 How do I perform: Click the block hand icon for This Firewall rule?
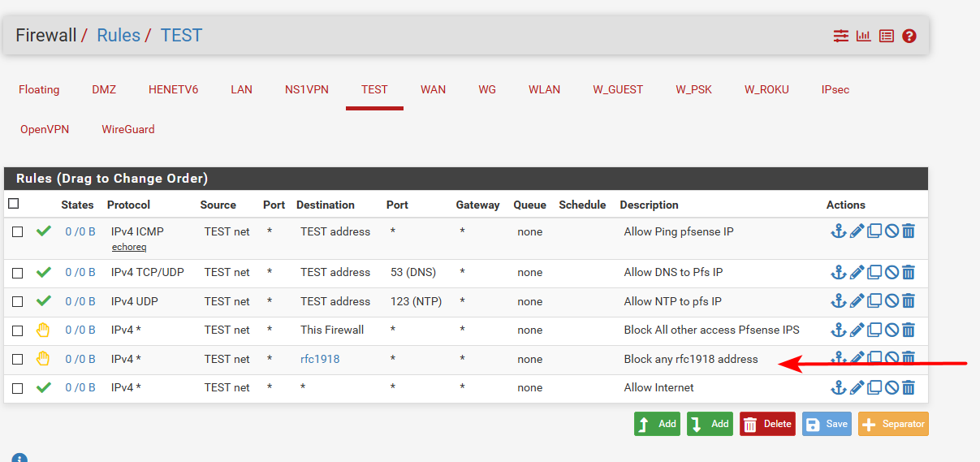43,330
